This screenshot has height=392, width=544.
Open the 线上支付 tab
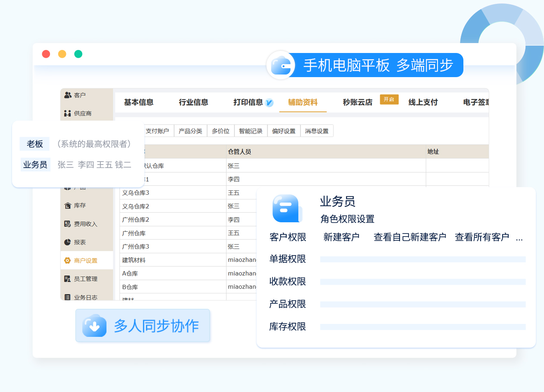point(423,103)
